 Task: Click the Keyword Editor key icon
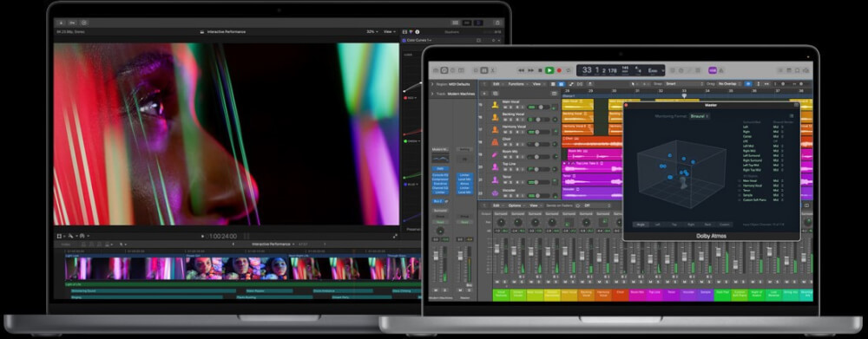tap(73, 23)
